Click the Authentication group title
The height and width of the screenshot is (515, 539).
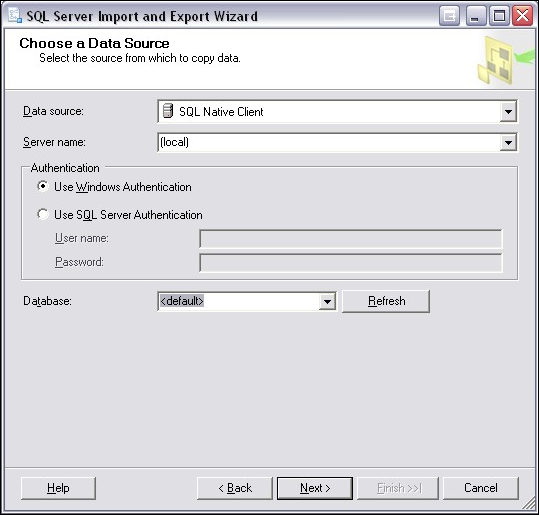65,168
